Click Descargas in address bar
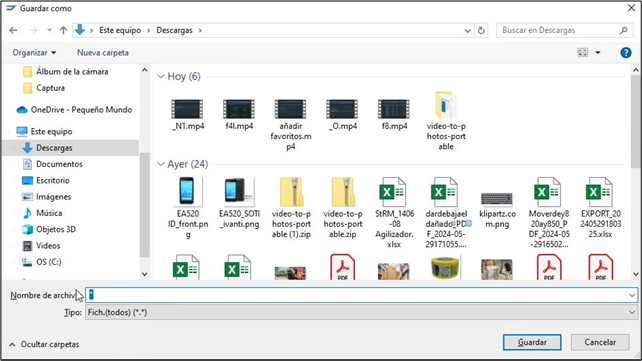The height and width of the screenshot is (361, 642). pyautogui.click(x=174, y=30)
